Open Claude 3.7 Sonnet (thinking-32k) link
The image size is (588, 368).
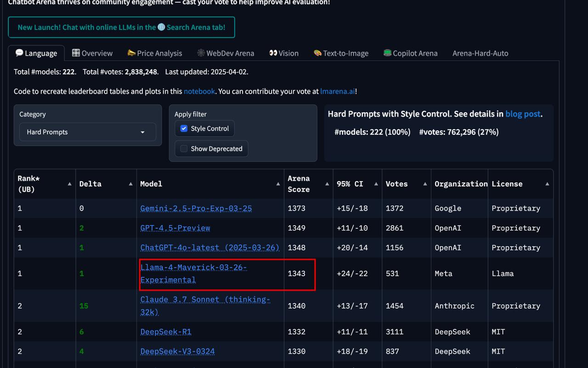tap(205, 306)
